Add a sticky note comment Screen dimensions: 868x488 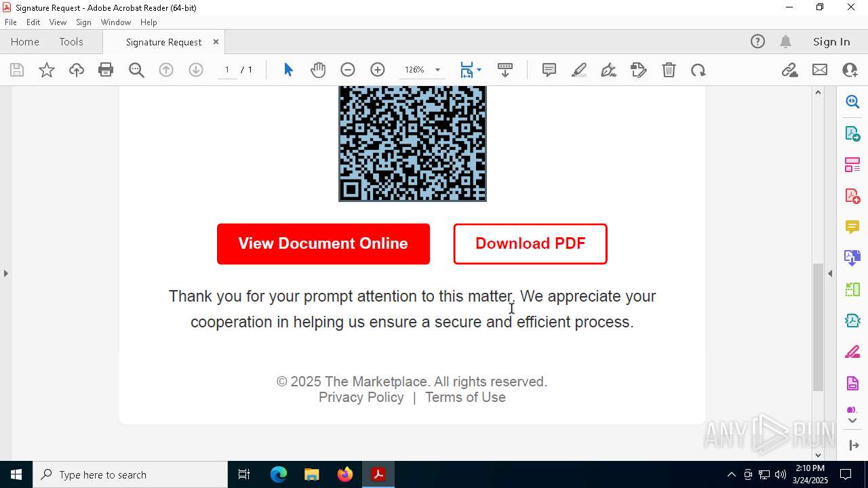tap(549, 70)
